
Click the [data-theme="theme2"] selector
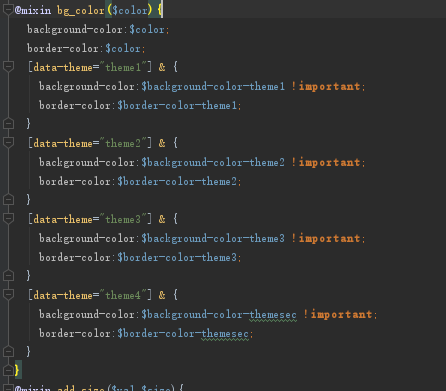[90, 144]
